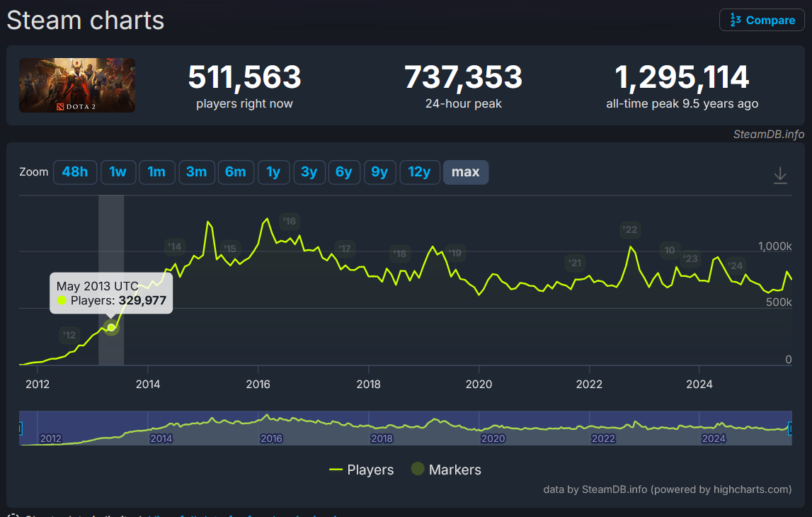Open the Dota 2 game thumbnail

[77, 85]
